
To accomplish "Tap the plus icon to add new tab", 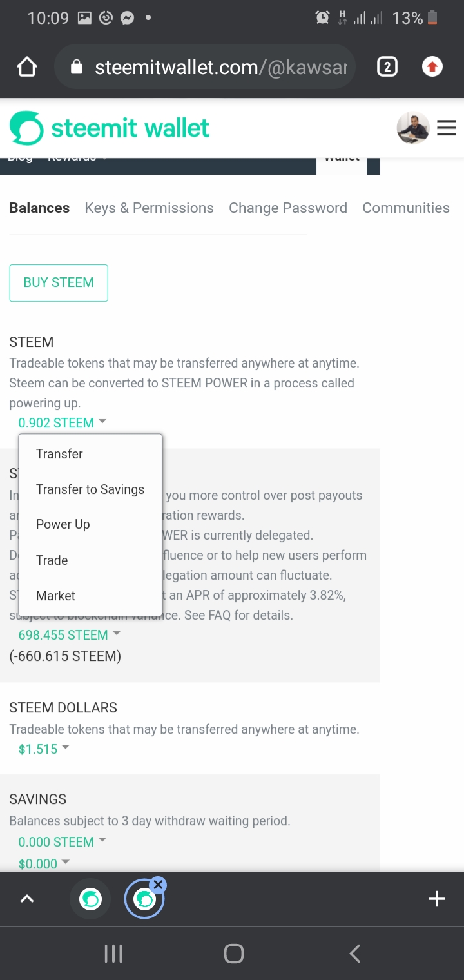I will 436,899.
